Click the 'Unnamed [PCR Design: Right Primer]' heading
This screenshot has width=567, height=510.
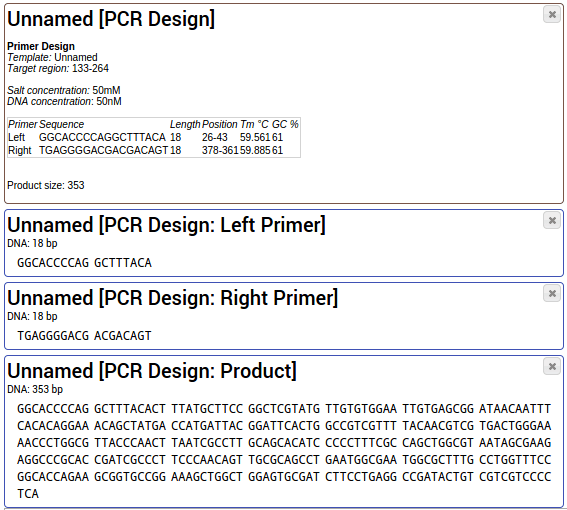point(172,298)
